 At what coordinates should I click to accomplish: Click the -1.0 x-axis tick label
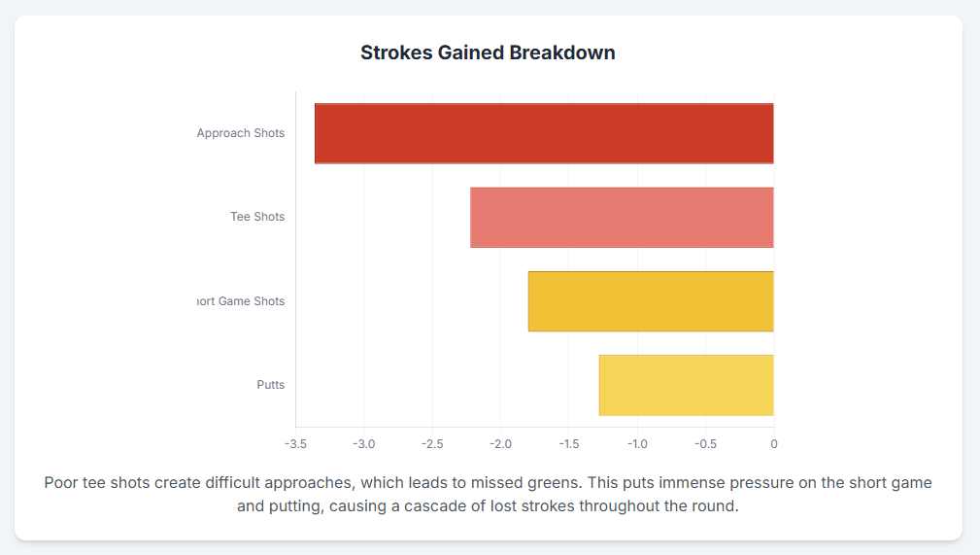[637, 444]
